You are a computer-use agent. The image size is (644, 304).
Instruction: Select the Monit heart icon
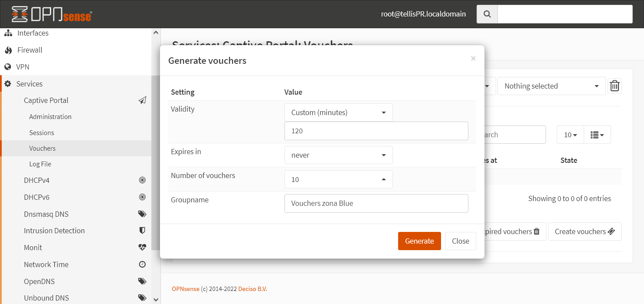point(142,247)
